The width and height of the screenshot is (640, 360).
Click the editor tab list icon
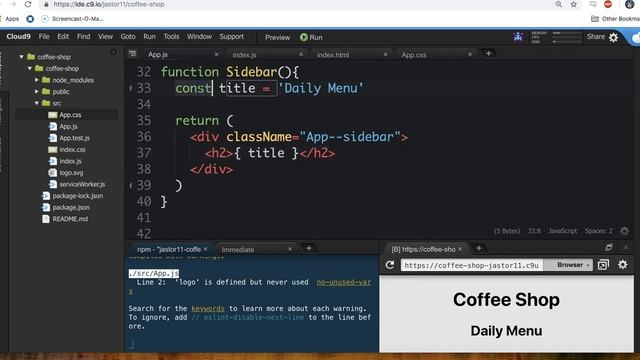coord(132,53)
